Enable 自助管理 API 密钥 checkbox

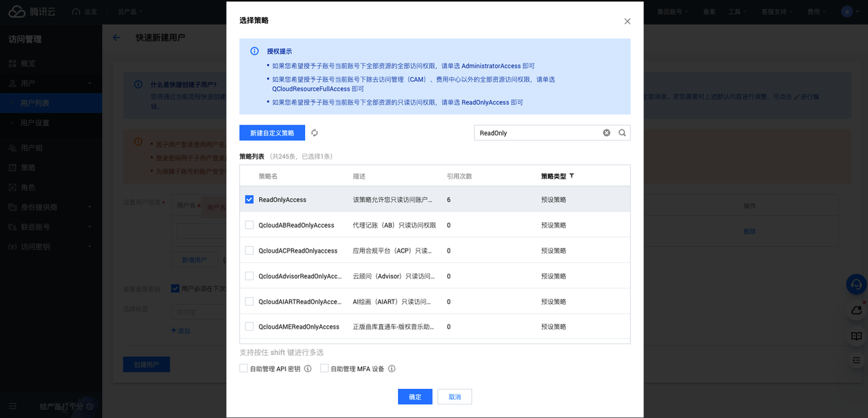click(x=243, y=369)
